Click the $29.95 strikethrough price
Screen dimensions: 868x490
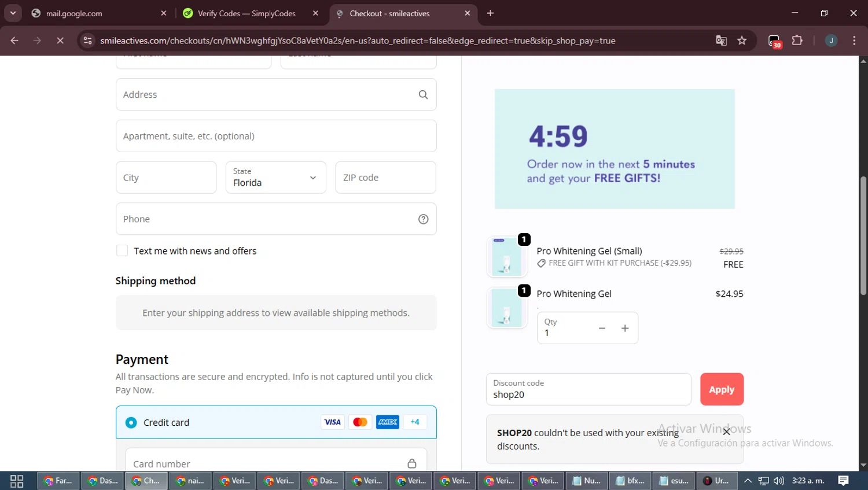(x=731, y=251)
